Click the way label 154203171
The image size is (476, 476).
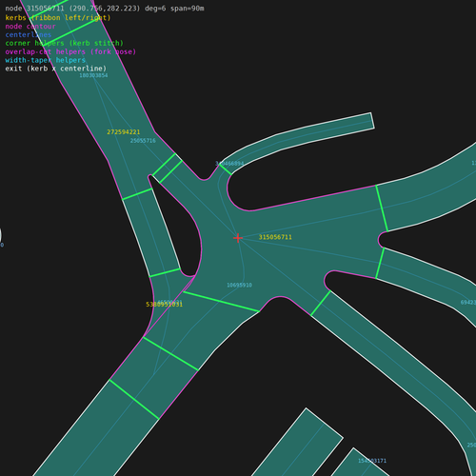point(372,461)
